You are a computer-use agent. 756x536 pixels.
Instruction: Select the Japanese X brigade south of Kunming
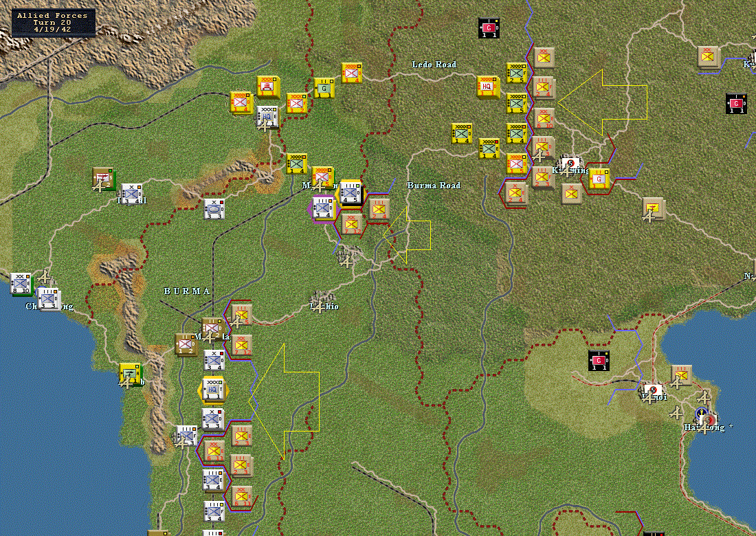[x=571, y=194]
